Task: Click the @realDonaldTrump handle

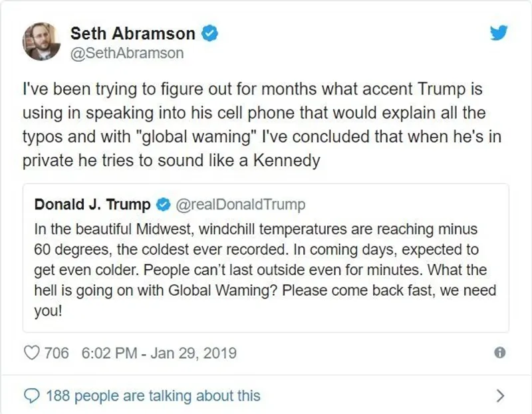Action: pos(239,205)
